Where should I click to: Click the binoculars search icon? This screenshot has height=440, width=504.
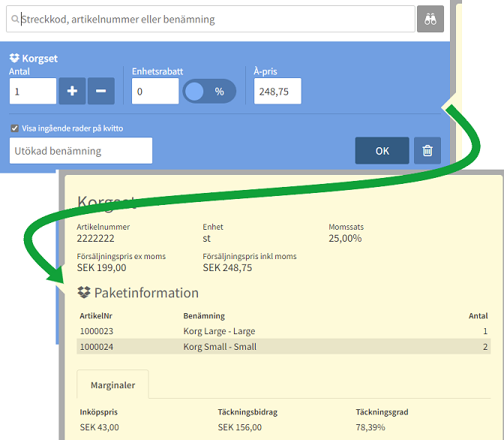430,20
